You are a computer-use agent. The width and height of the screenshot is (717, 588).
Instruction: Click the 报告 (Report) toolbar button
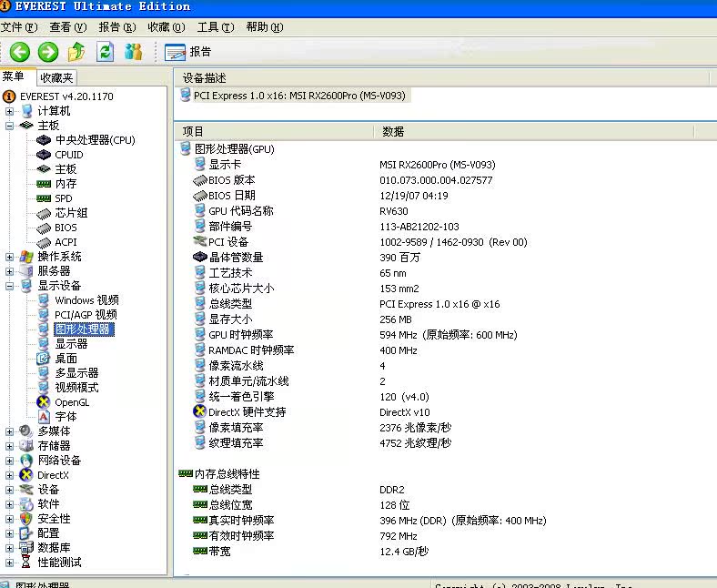coord(188,52)
